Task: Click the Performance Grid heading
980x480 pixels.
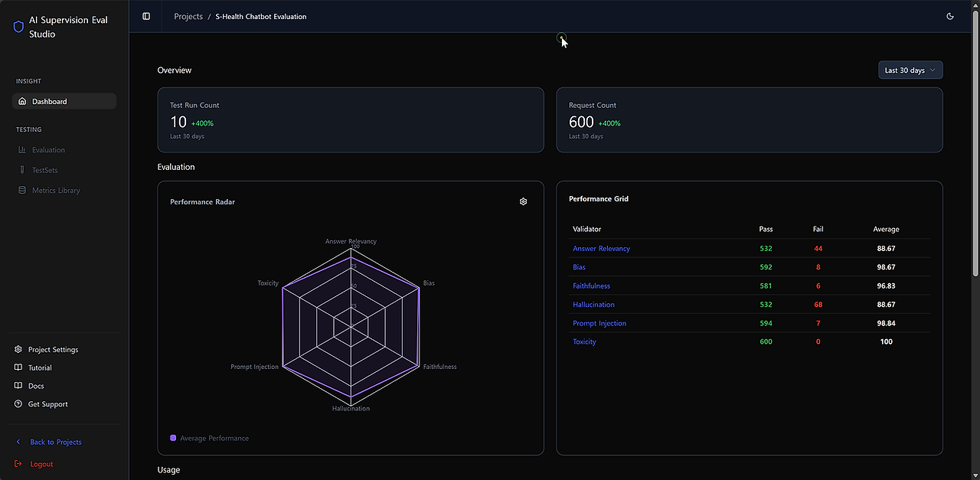Action: point(599,199)
